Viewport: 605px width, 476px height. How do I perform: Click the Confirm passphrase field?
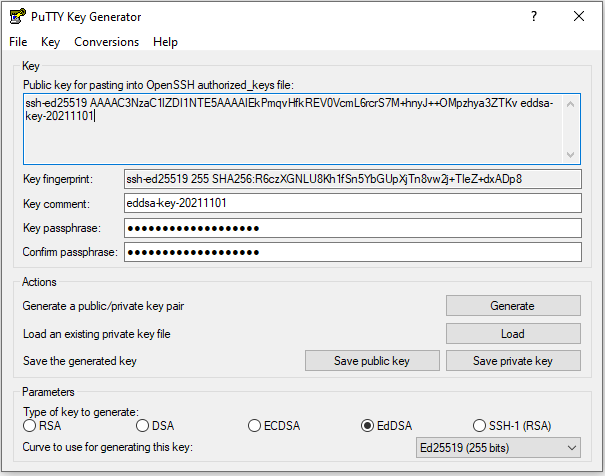tap(350, 252)
